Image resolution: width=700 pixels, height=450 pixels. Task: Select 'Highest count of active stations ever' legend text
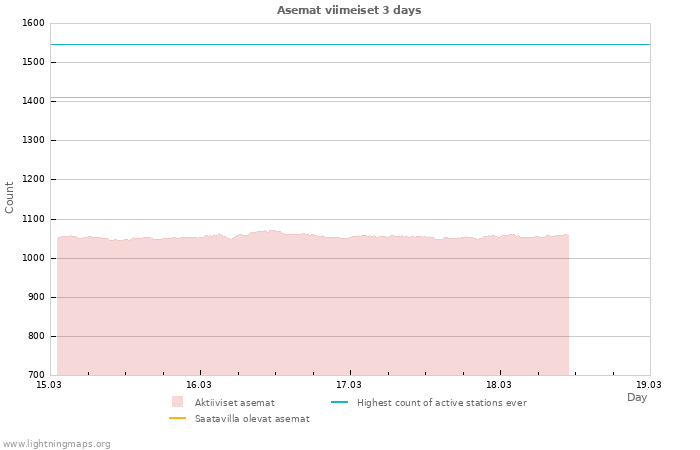click(441, 402)
